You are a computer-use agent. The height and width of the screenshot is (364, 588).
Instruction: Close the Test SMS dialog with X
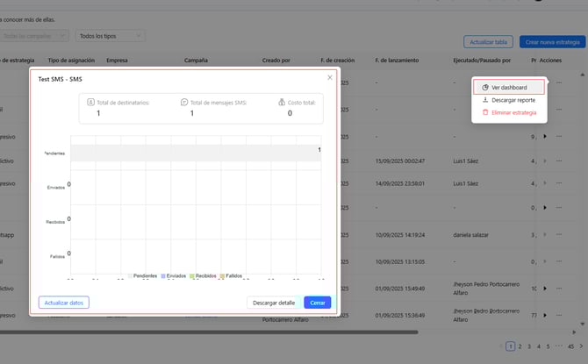pos(330,78)
